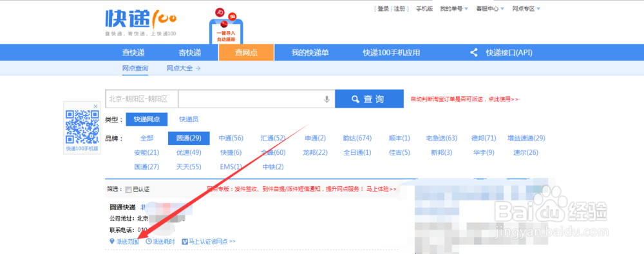The width and height of the screenshot is (644, 254).
Task: Select brand 增益速递(29)
Action: [x=526, y=138]
